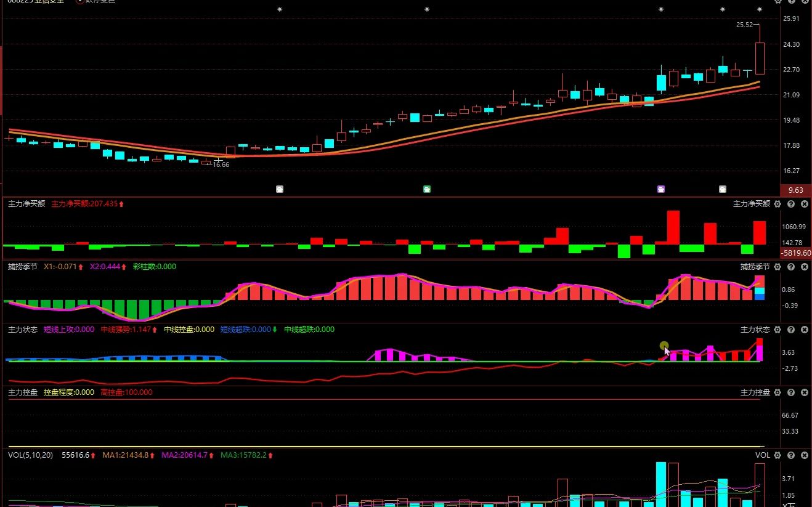Click the 控盘程度:0.000 readout
The height and width of the screenshot is (507, 812).
(x=69, y=392)
